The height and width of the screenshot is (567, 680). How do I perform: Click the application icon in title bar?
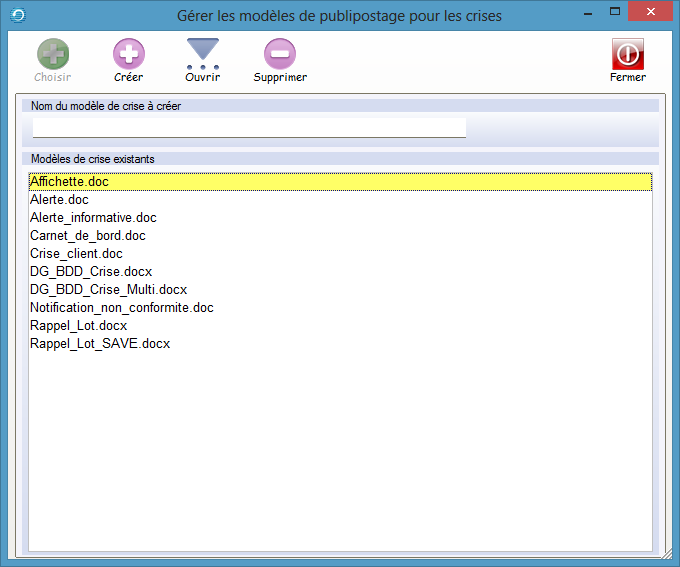14,15
